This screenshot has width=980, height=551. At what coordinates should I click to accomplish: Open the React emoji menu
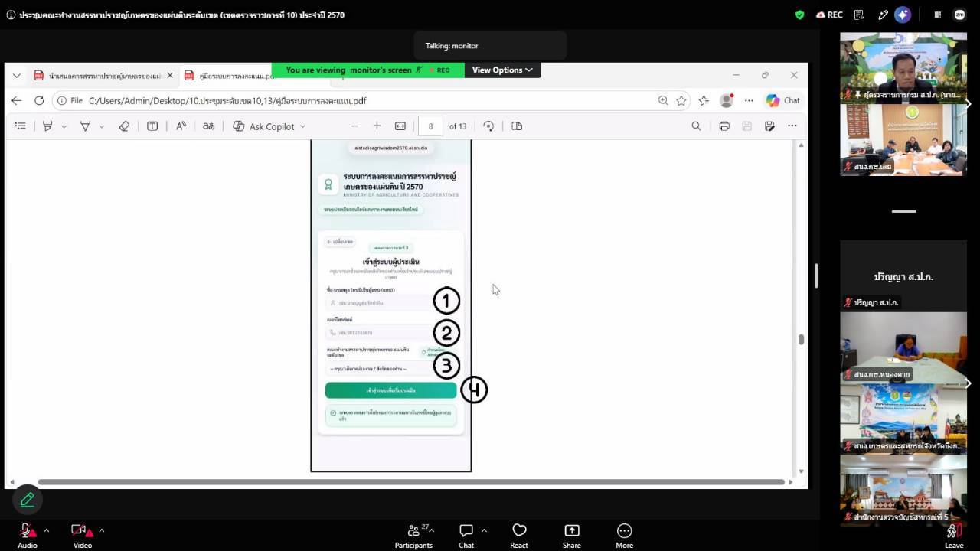pos(519,536)
